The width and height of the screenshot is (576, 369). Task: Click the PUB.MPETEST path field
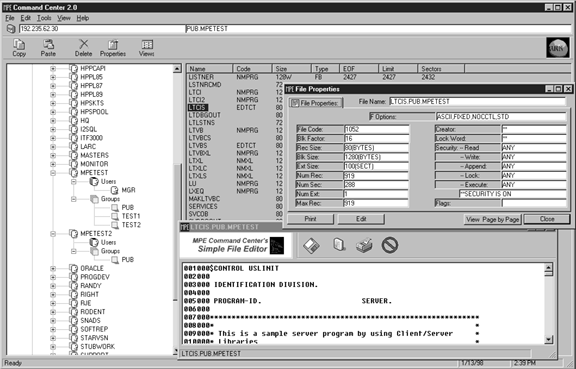[378, 29]
